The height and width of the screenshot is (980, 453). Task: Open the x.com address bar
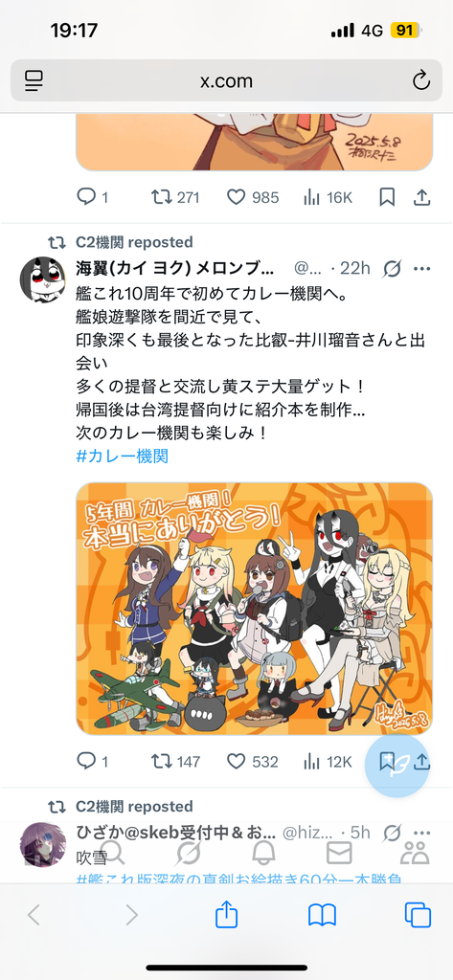tap(226, 80)
